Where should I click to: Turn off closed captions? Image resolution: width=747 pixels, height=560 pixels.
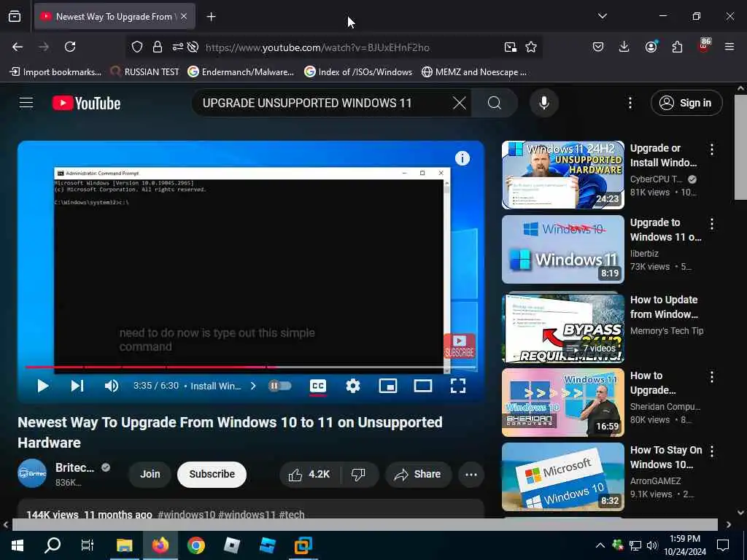(318, 386)
